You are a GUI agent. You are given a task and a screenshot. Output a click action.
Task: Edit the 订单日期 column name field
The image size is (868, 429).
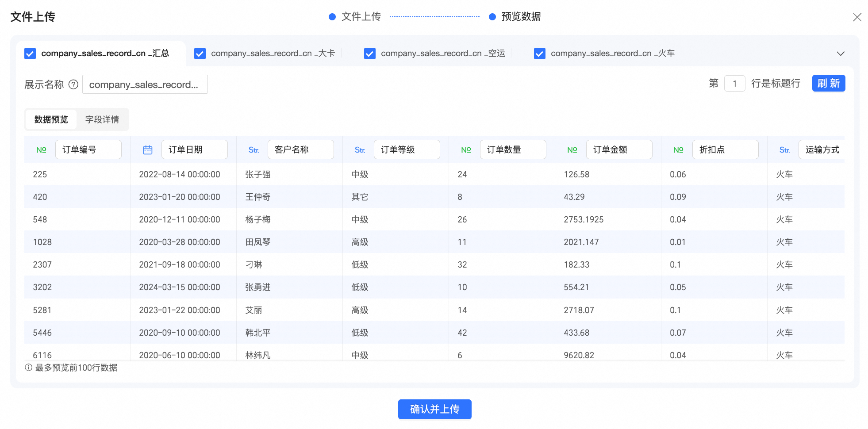click(195, 149)
